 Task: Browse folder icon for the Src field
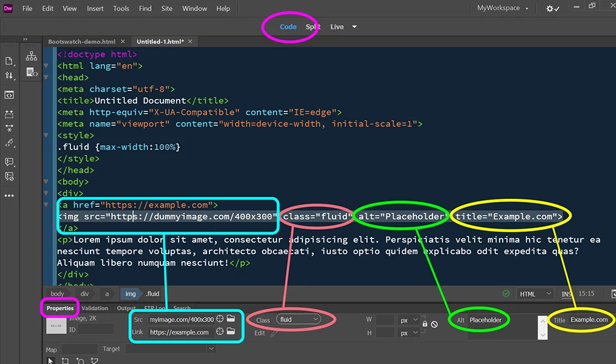tap(231, 318)
